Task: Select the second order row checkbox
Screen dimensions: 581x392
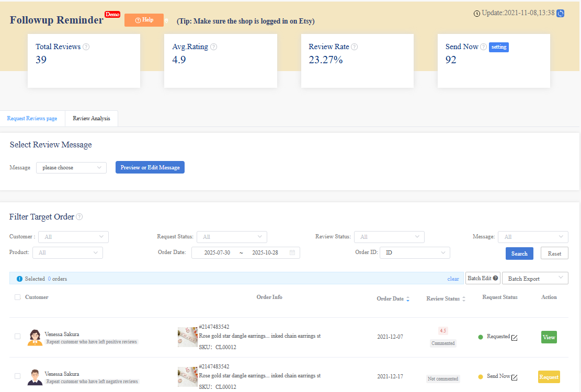Action: tap(17, 377)
